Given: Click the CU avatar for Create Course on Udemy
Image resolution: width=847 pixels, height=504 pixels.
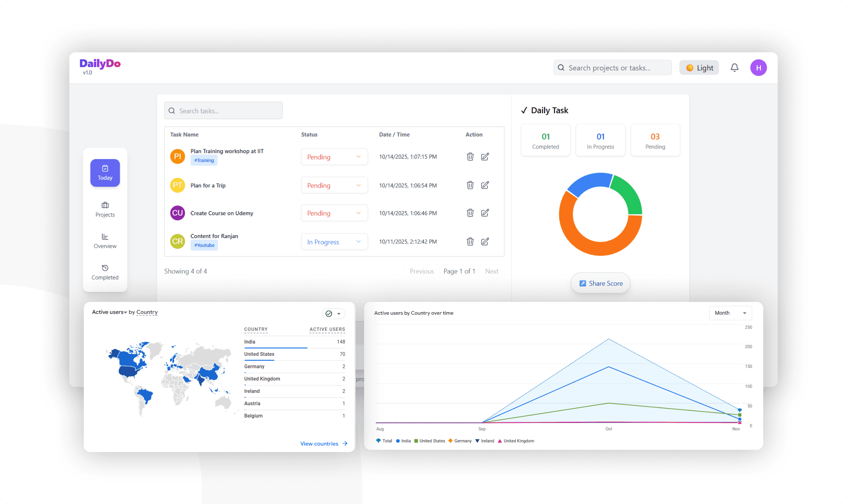Looking at the screenshot, I should coord(178,213).
